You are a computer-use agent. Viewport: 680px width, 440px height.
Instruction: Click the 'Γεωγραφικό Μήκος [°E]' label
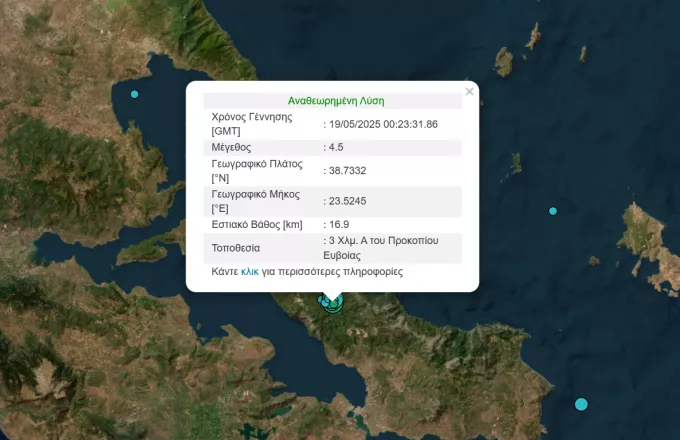(255, 201)
